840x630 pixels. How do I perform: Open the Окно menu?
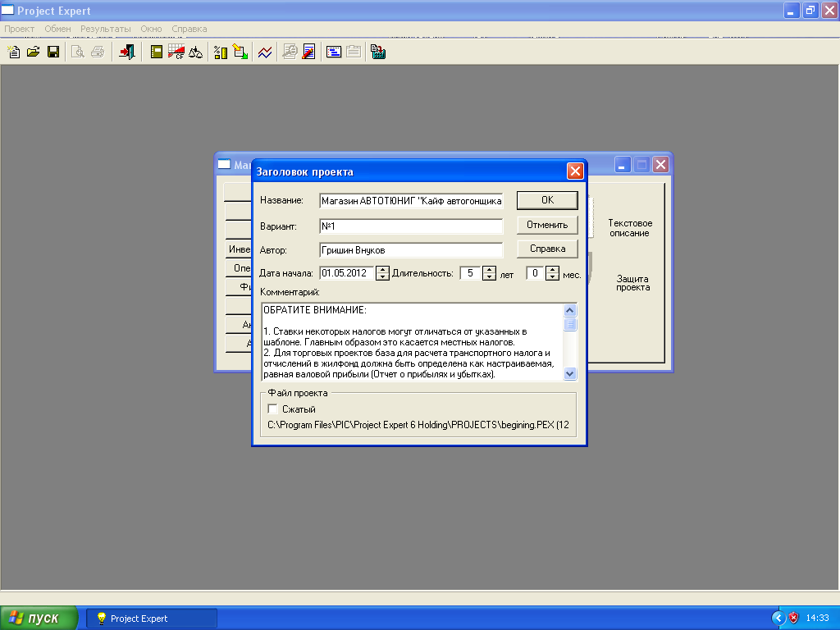point(151,29)
